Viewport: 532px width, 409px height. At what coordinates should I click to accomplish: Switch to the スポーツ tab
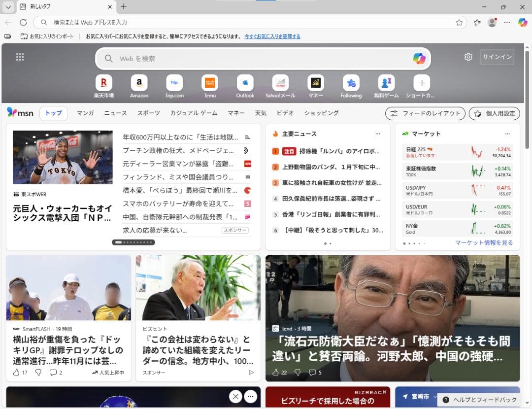148,113
